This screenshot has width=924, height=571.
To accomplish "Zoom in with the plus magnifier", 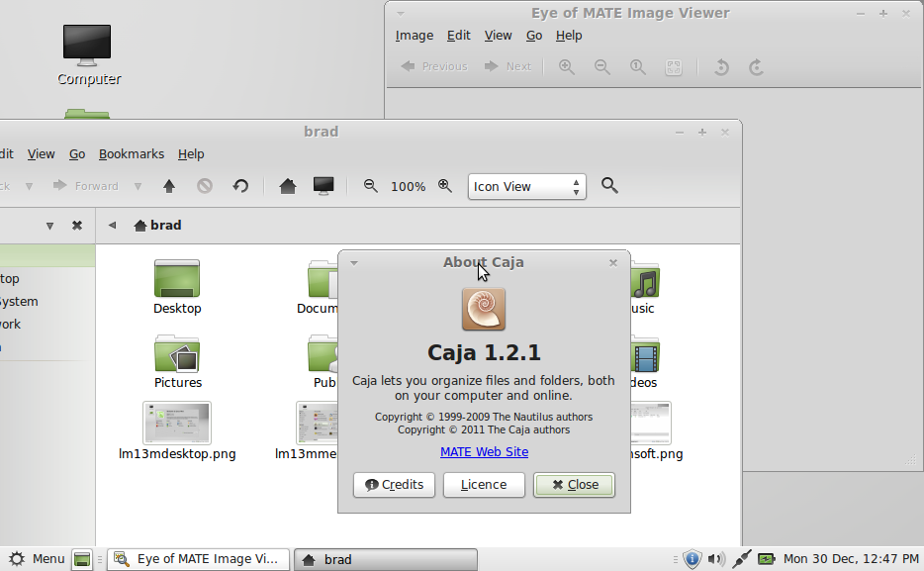I will pos(445,186).
